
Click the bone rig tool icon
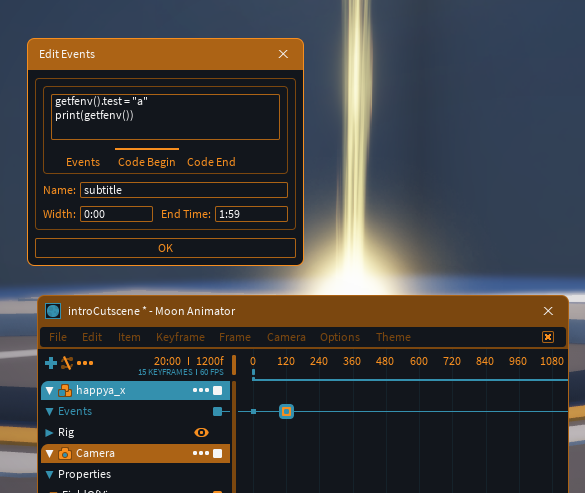[67, 363]
